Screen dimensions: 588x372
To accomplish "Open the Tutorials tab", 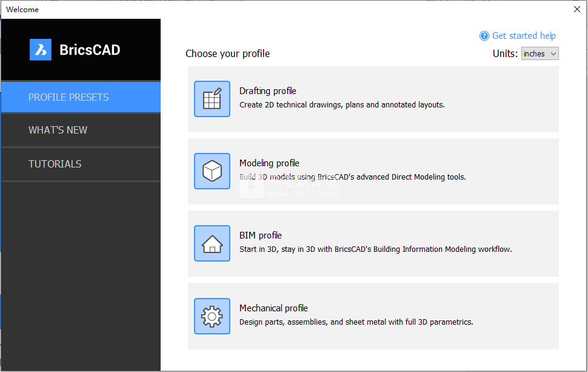I will click(x=81, y=164).
